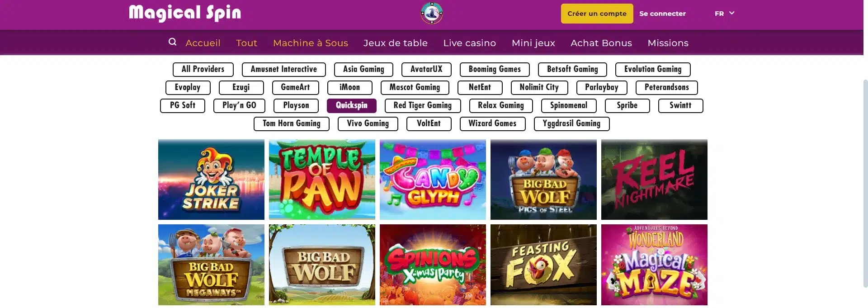Viewport: 868px width, 308px height.
Task: Select the NetEnt provider filter
Action: (x=480, y=87)
